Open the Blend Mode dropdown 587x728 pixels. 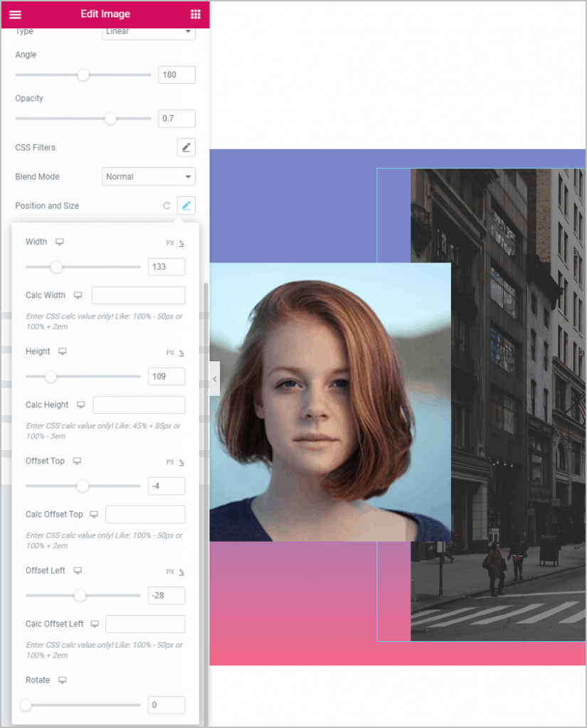tap(149, 176)
